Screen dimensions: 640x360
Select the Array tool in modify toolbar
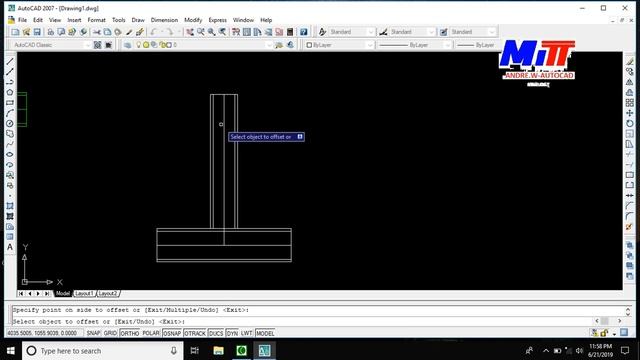630,103
